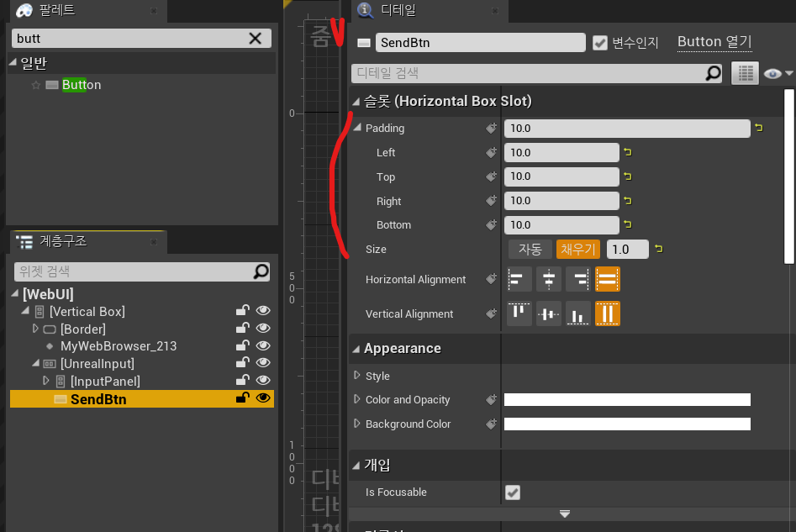
Task: Select left horizontal alignment icon
Action: click(519, 279)
